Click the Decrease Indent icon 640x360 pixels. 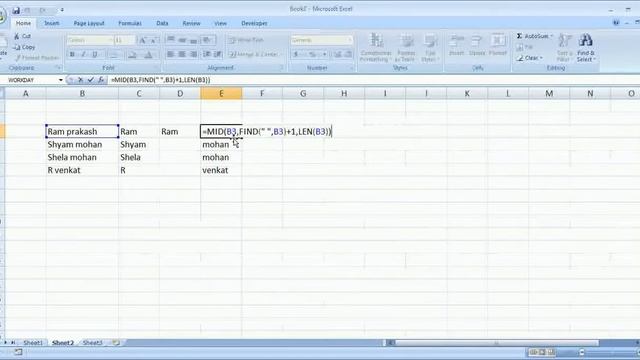click(x=207, y=54)
